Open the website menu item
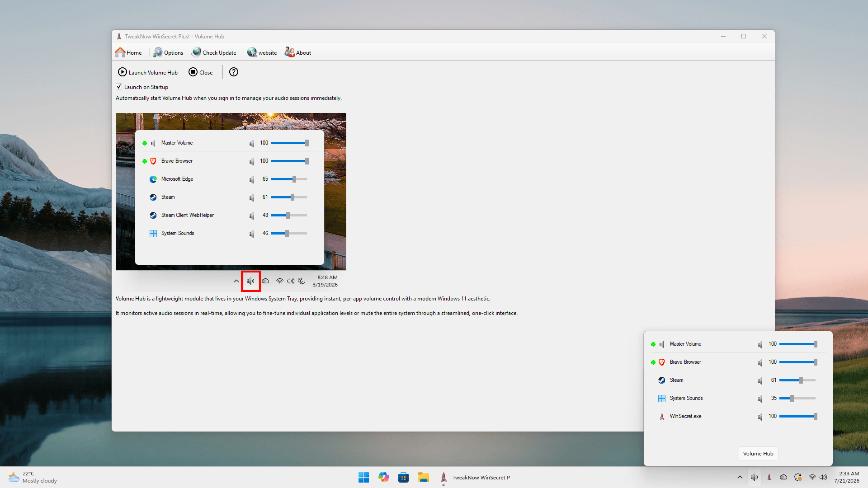 262,52
